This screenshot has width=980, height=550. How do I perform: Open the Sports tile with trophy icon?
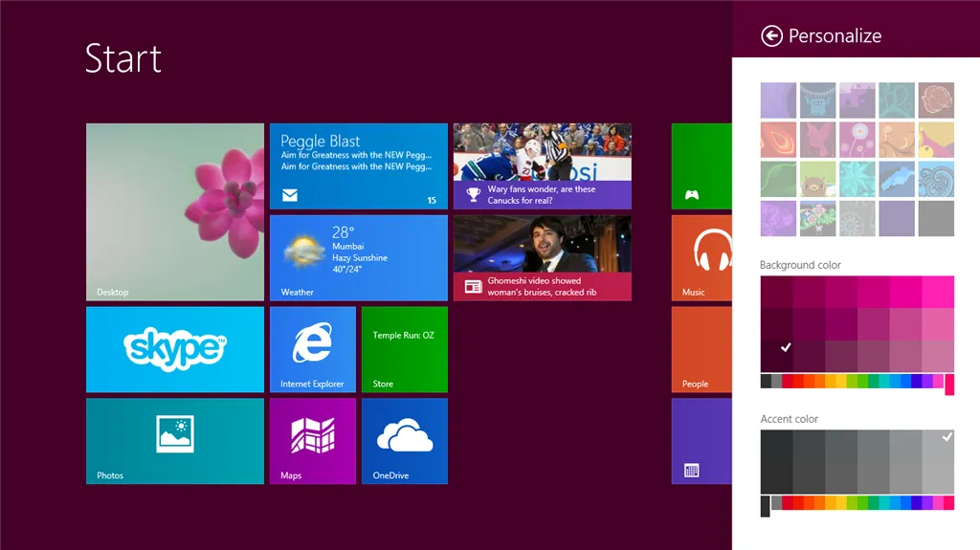(x=543, y=165)
